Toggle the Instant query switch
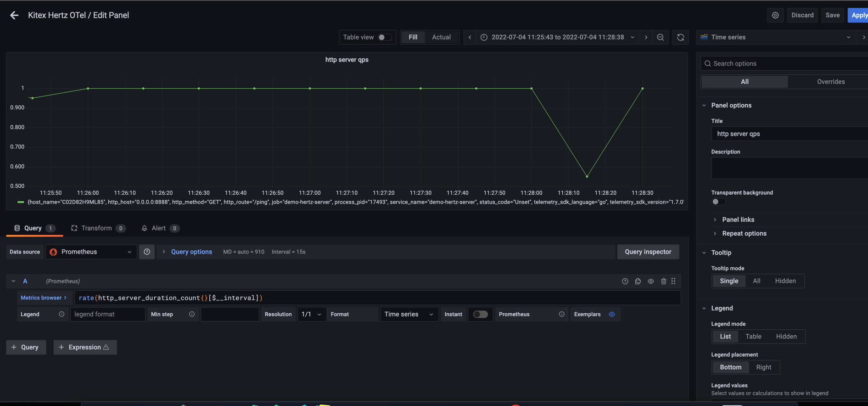 (480, 314)
